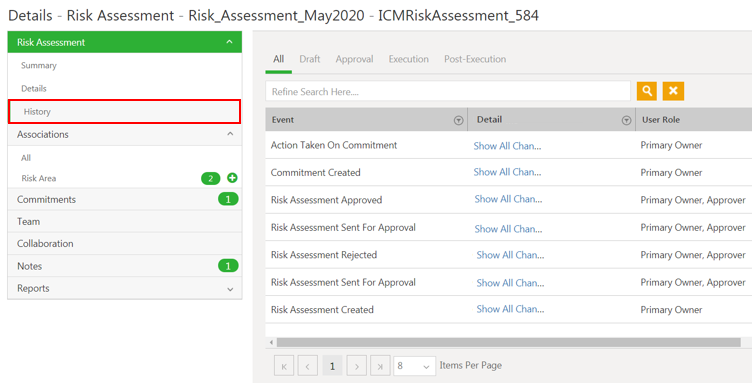Go to the first page of results

284,366
